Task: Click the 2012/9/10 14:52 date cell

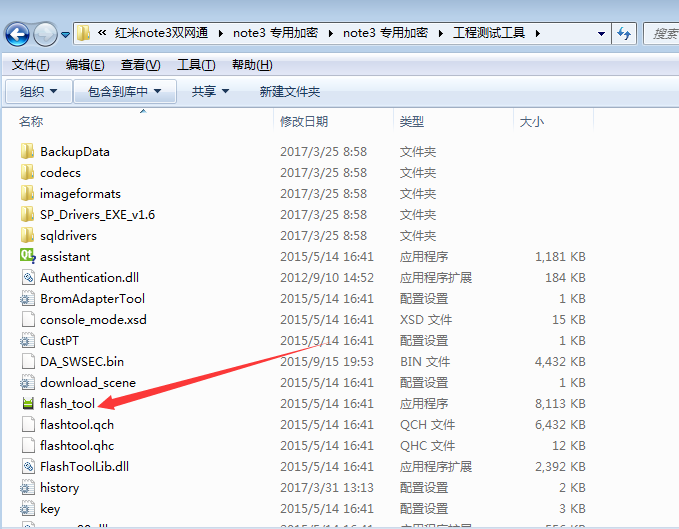Action: [327, 277]
